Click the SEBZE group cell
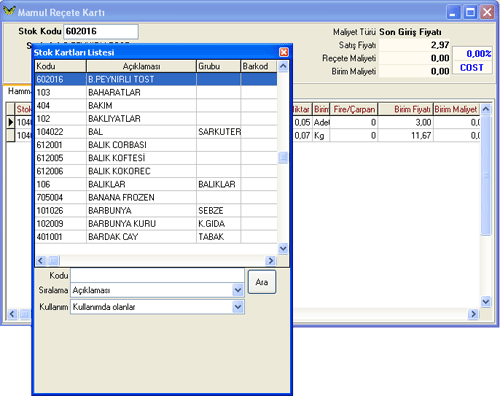This screenshot has width=500, height=396. (x=219, y=210)
